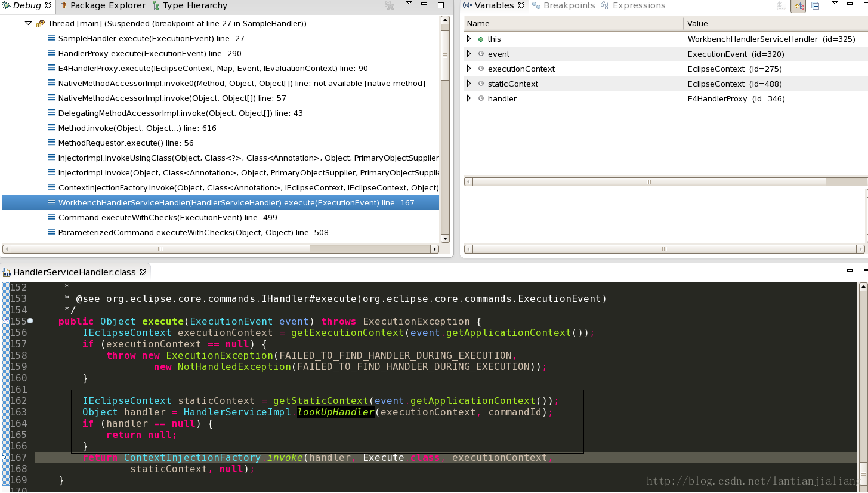Open the Variables view menu dropdown

pos(835,4)
